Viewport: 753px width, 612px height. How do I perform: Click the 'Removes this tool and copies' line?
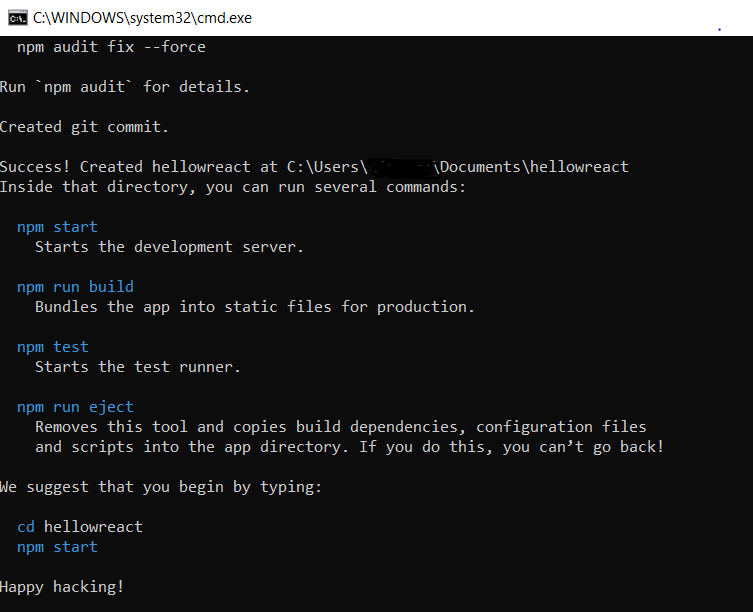pyautogui.click(x=340, y=427)
